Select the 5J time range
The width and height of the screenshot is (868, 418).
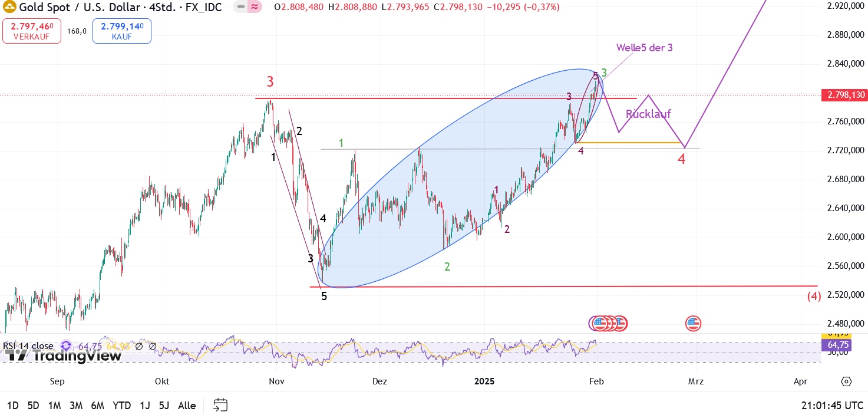click(x=164, y=406)
